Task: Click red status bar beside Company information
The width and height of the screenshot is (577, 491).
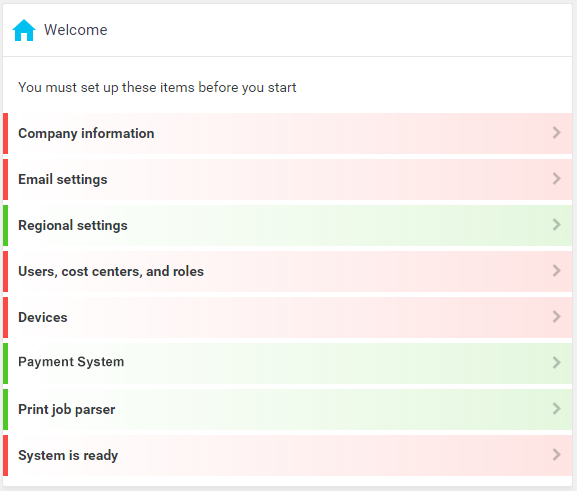Action: 6,133
